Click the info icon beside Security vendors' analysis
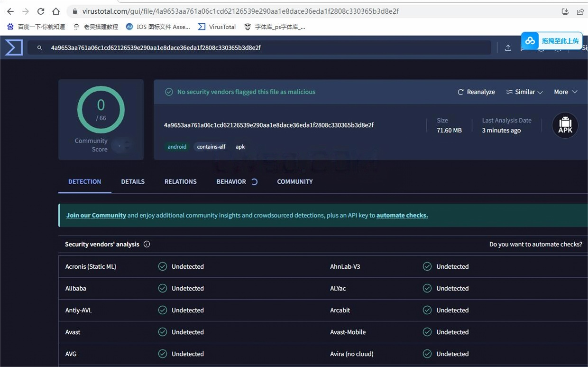This screenshot has width=588, height=367. (x=147, y=244)
